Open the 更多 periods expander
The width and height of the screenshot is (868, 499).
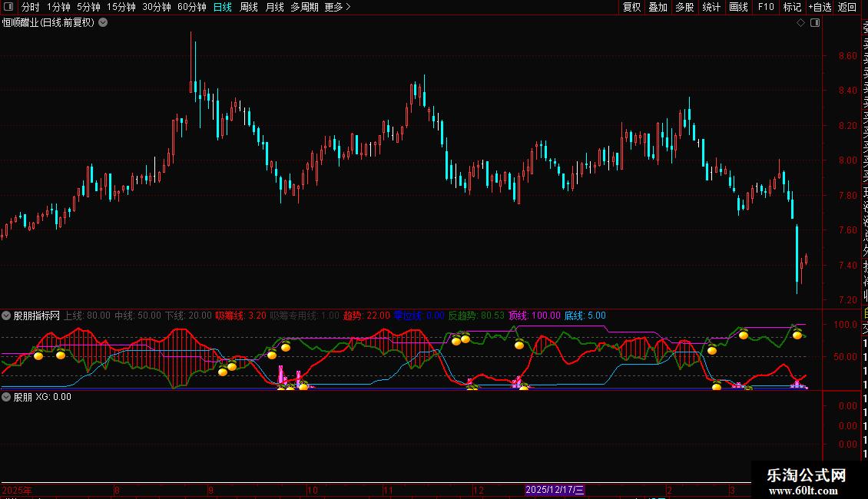coord(338,7)
